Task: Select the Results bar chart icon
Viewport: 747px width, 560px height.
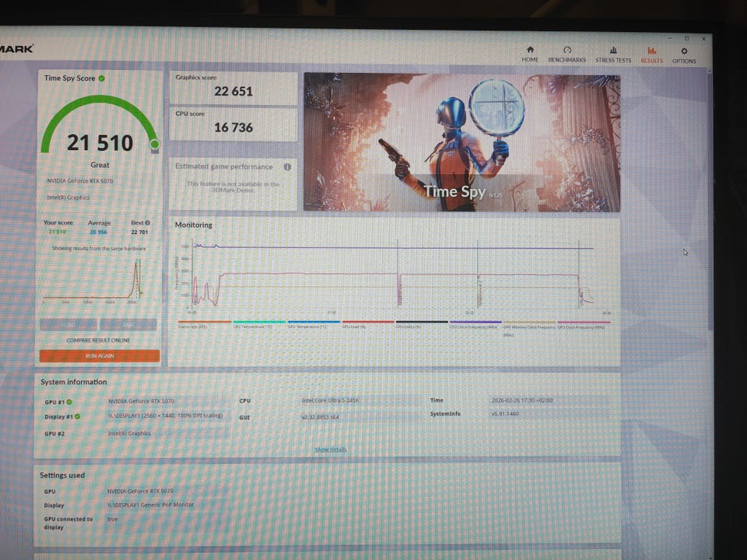Action: pyautogui.click(x=651, y=51)
